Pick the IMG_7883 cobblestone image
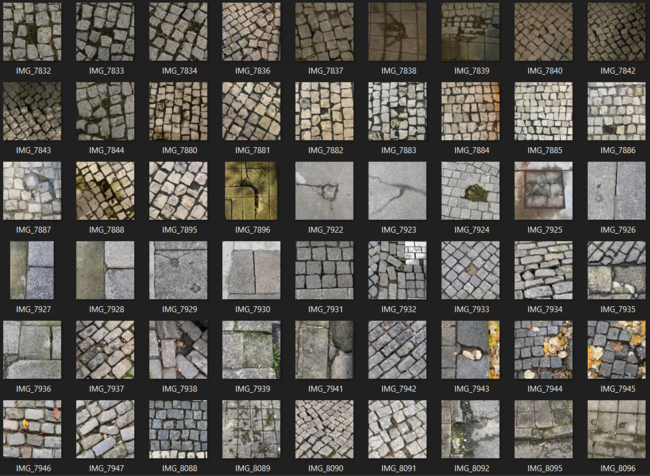Screen dimensions: 650x476 point(397,111)
